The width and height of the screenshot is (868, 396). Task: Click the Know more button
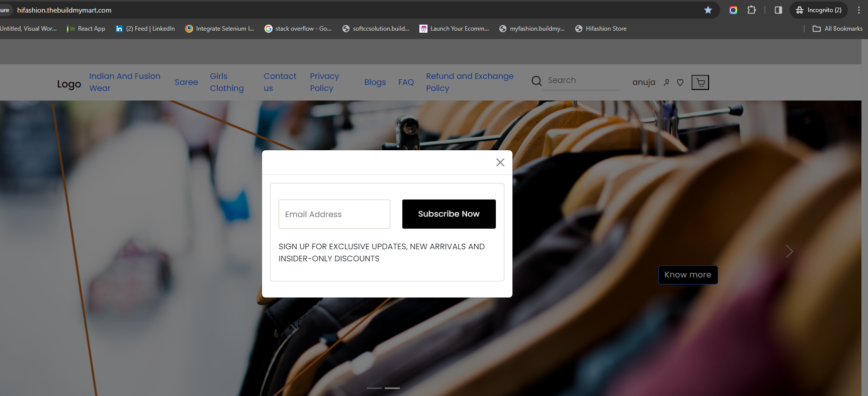(x=688, y=275)
